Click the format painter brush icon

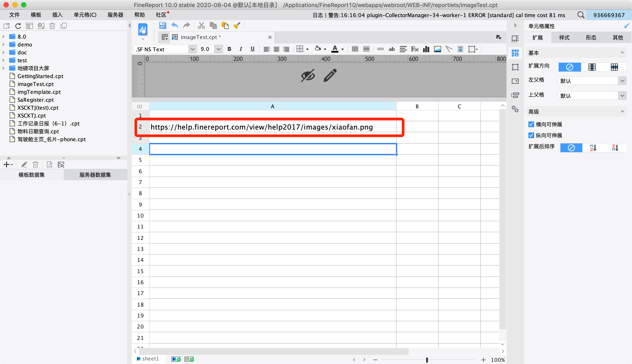237,25
